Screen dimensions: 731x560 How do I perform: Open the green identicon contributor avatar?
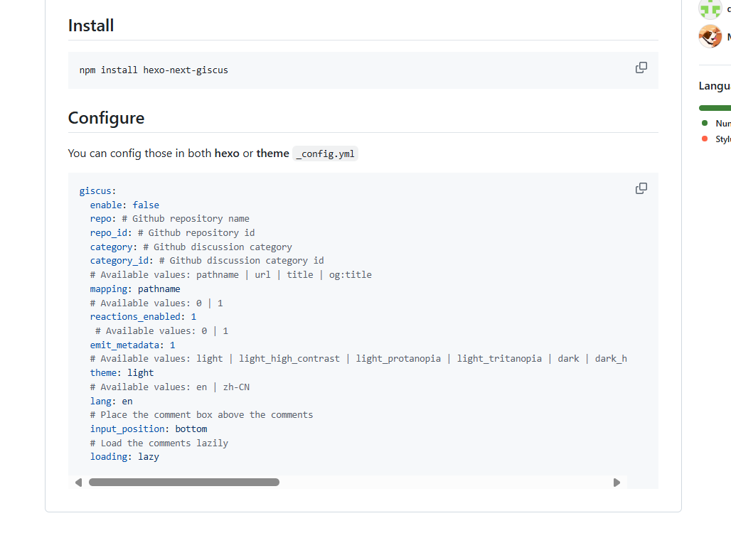tap(710, 8)
